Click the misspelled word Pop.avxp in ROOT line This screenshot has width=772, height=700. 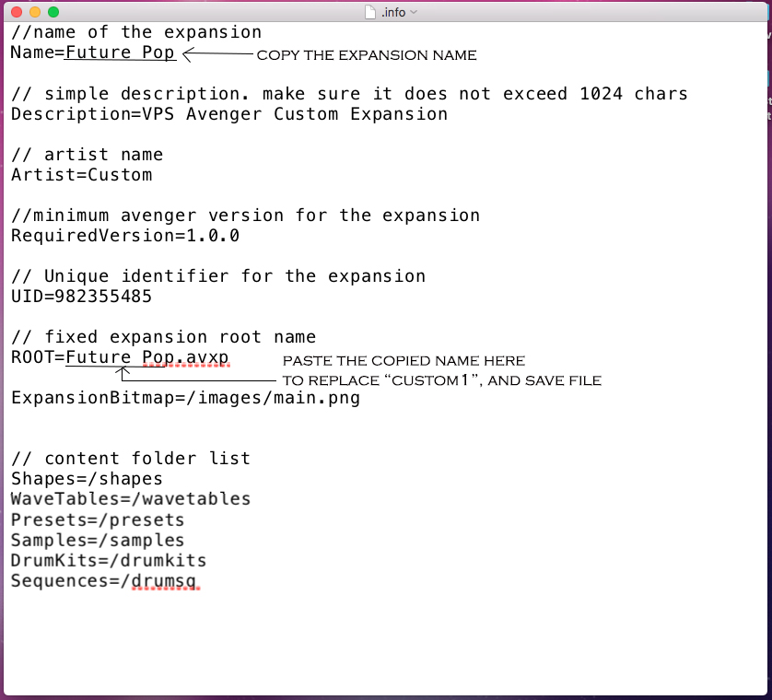(x=185, y=356)
